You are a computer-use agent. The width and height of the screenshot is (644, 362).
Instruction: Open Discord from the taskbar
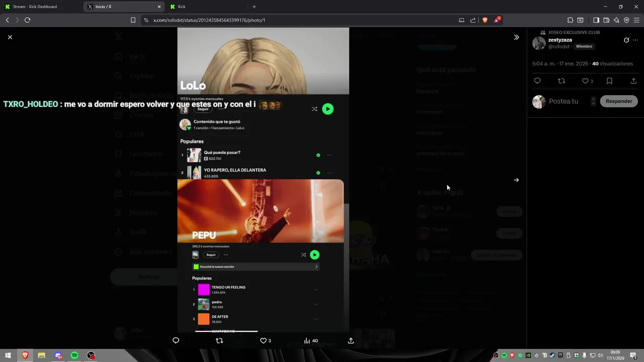point(58,355)
